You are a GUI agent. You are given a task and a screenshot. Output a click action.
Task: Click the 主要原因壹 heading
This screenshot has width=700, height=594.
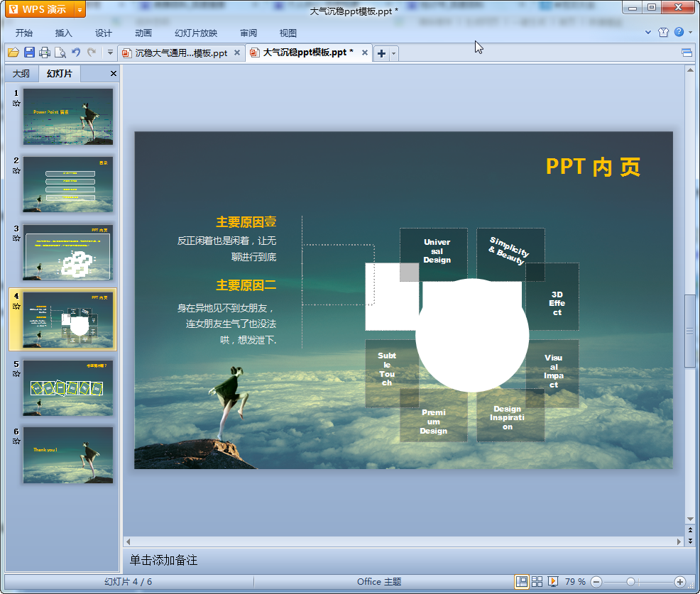pos(246,222)
